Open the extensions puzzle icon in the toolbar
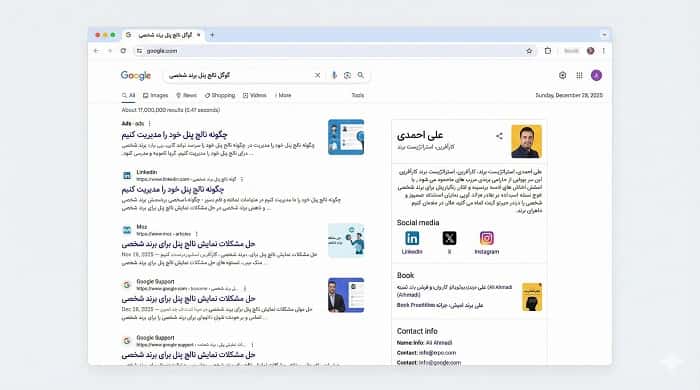Image resolution: width=700 pixels, height=390 pixels. [x=548, y=51]
